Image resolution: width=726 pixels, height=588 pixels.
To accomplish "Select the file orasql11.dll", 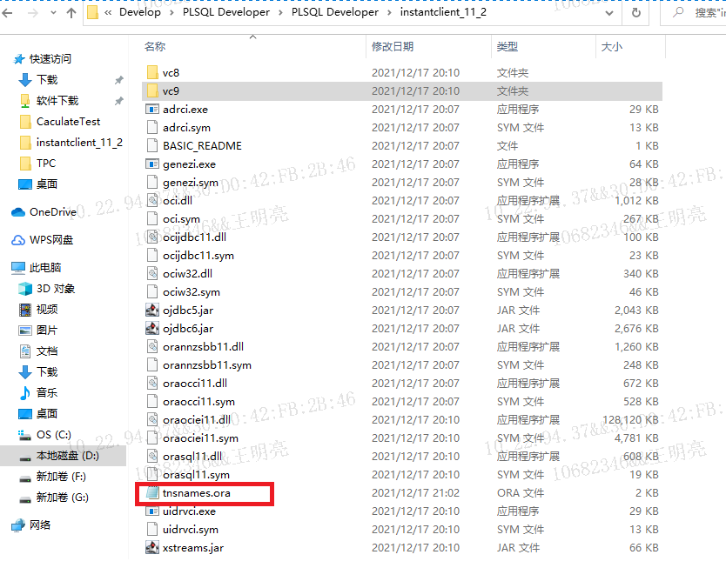I will coord(192,456).
